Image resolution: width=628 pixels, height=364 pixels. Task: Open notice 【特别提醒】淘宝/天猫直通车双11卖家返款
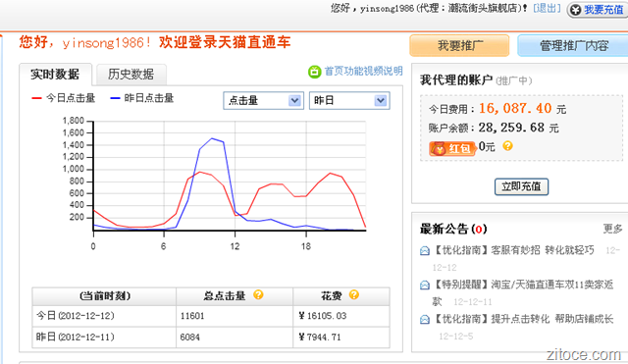[x=523, y=292]
